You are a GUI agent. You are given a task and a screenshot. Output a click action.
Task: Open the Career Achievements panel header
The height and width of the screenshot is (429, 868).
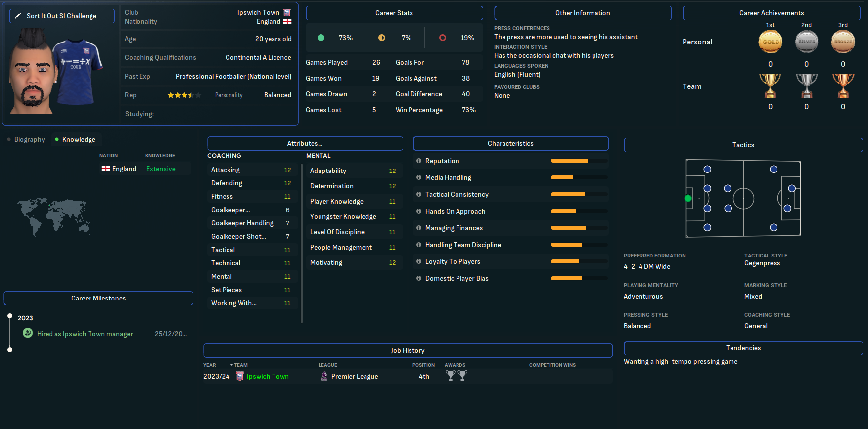(x=772, y=13)
